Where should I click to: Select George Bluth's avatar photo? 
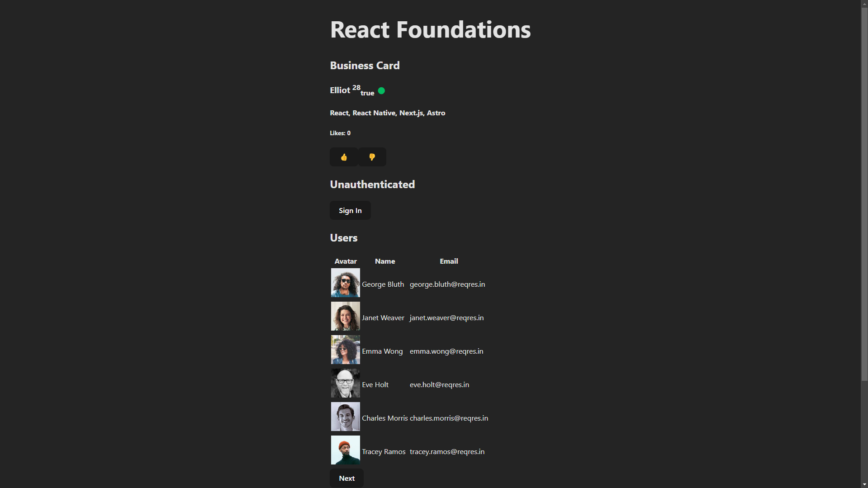346,283
